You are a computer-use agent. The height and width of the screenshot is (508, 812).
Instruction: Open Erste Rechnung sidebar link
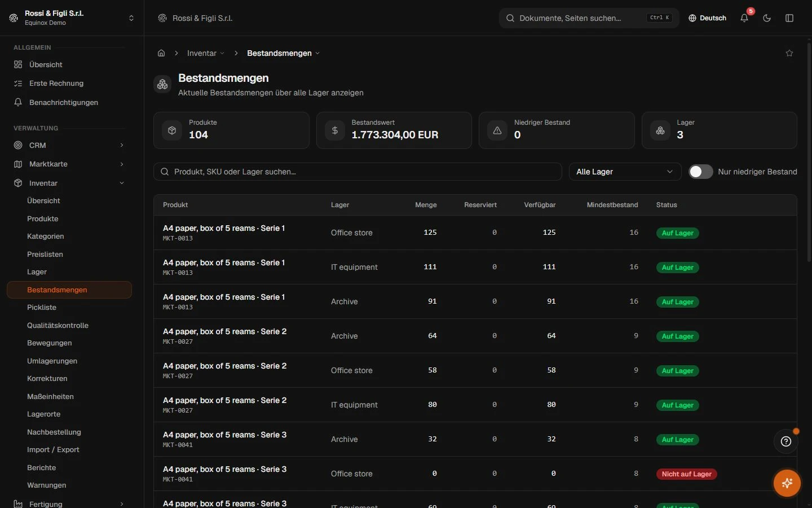pyautogui.click(x=56, y=83)
